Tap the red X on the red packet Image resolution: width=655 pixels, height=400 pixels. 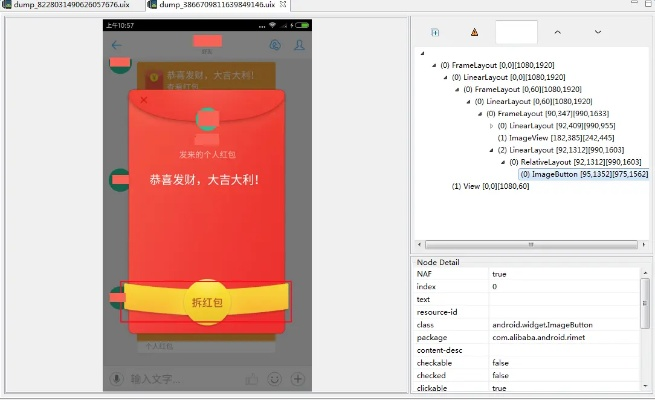tap(144, 100)
